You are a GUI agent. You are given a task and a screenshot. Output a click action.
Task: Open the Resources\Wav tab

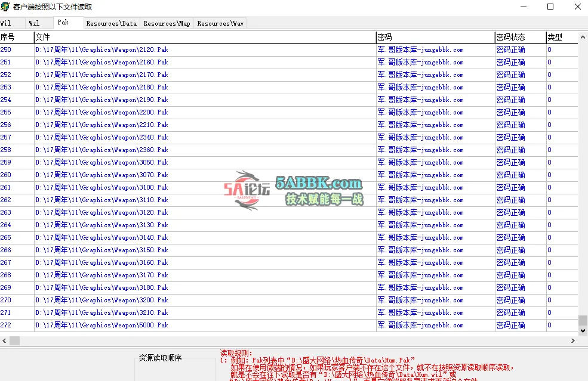tap(220, 23)
